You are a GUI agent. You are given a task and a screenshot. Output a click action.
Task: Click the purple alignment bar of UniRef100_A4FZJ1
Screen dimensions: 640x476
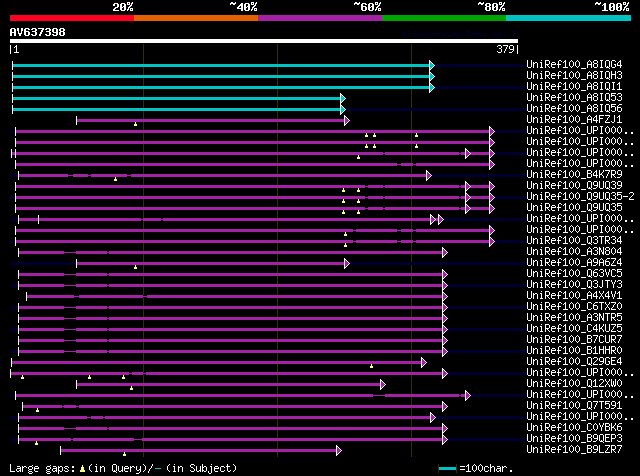tap(211, 120)
